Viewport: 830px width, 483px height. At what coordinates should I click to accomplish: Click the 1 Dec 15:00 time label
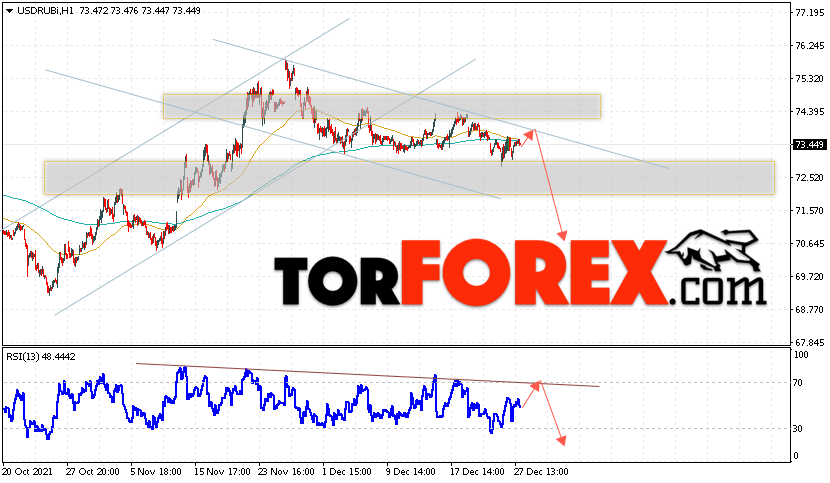coord(347,471)
